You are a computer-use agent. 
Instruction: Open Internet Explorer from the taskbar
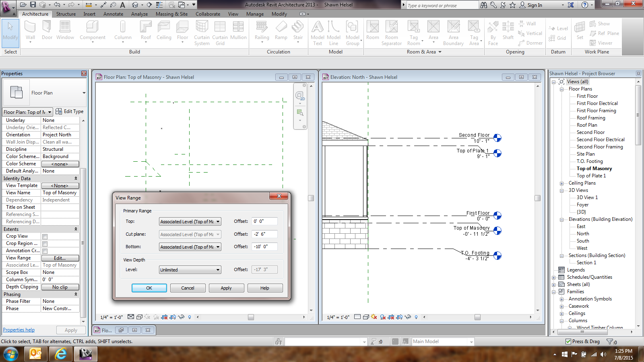[61, 354]
